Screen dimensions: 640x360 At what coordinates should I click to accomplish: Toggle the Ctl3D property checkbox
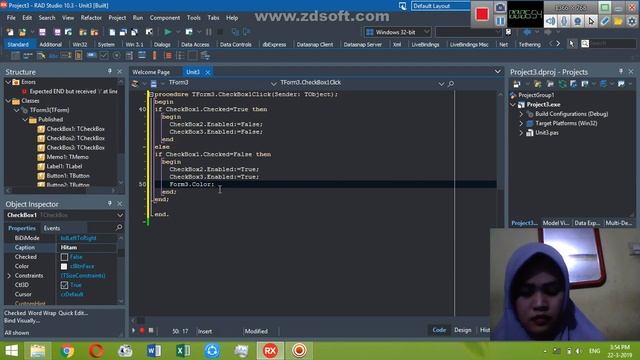point(64,285)
